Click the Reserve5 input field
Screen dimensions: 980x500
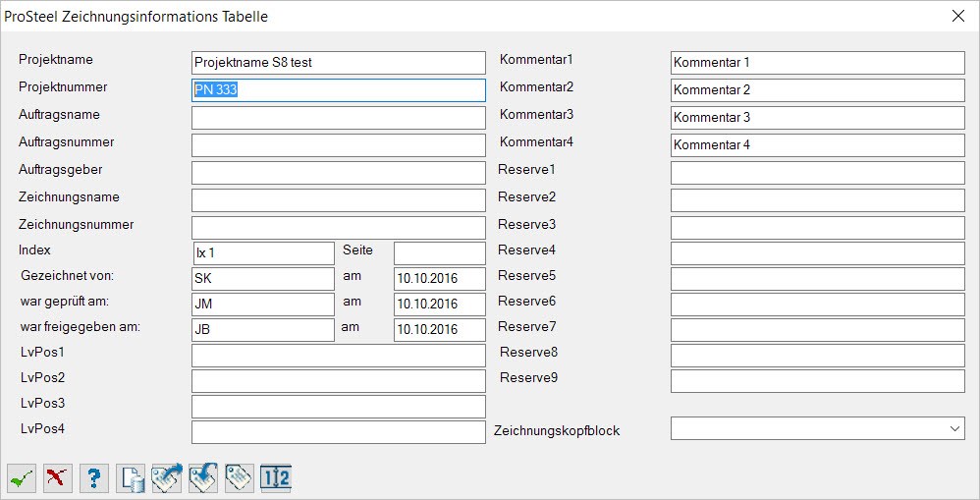tap(818, 279)
